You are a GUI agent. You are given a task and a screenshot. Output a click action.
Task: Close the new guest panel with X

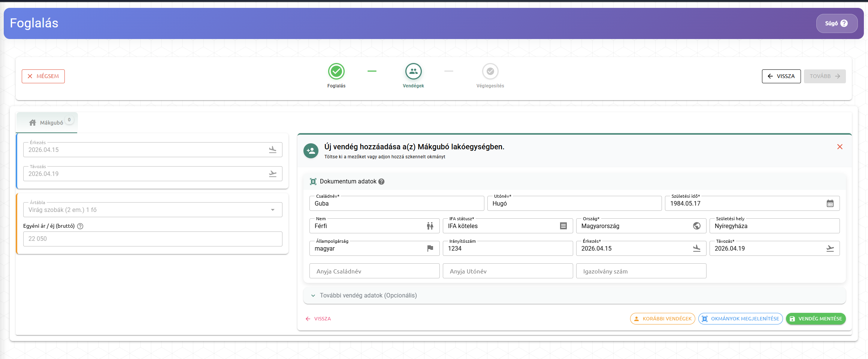840,147
